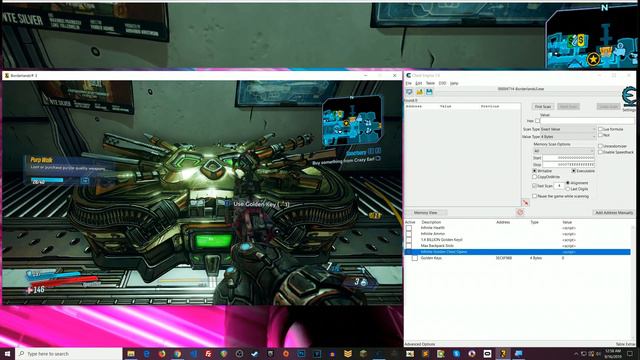Toggle the Not checkbox
Image resolution: width=640 pixels, height=360 pixels.
pos(600,135)
